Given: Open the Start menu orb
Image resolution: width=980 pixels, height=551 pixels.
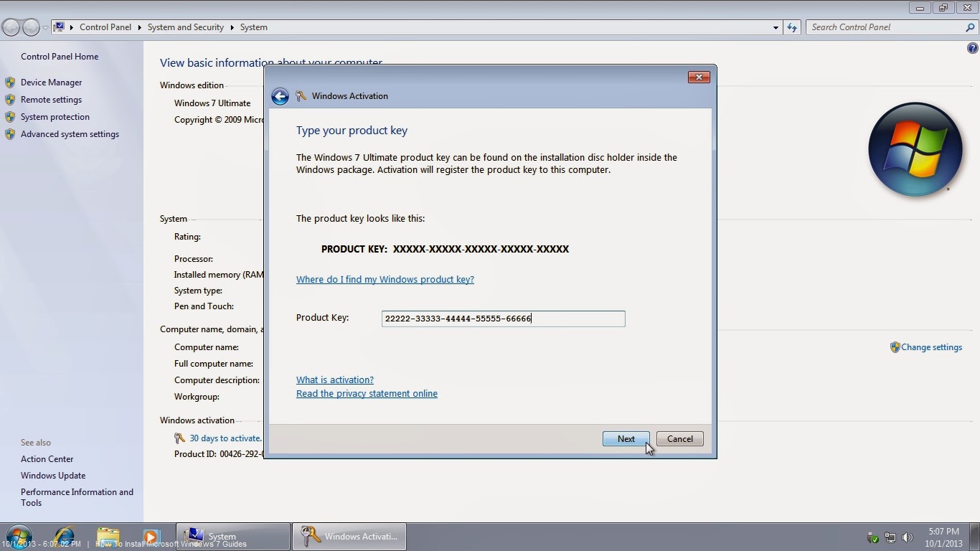Looking at the screenshot, I should coord(19,536).
